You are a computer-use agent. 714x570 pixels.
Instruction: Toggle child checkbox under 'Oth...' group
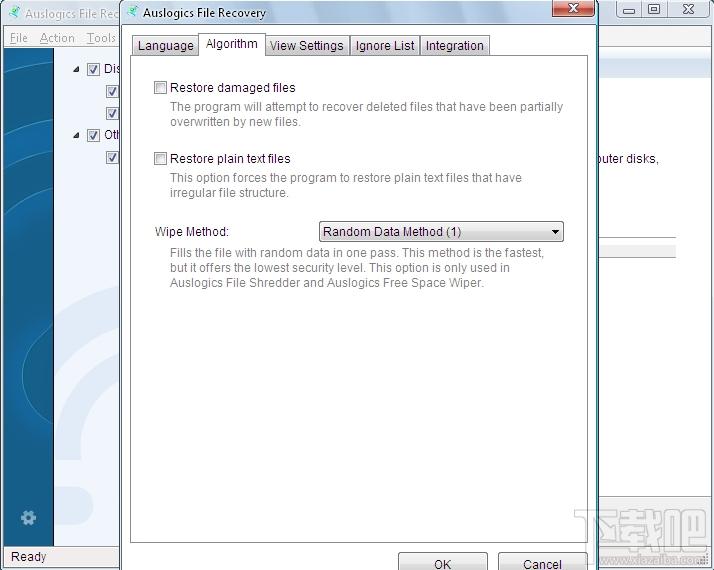[112, 158]
